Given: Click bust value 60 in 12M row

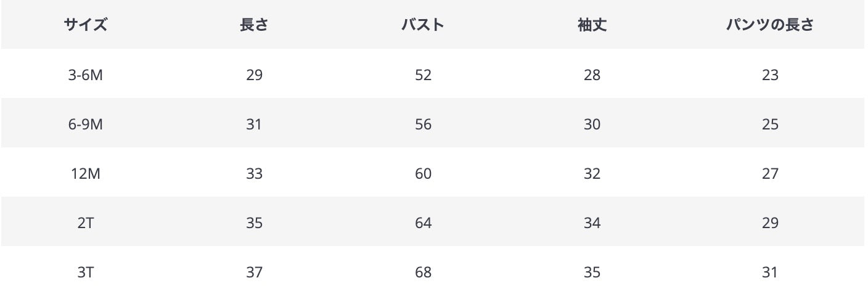Looking at the screenshot, I should [424, 174].
